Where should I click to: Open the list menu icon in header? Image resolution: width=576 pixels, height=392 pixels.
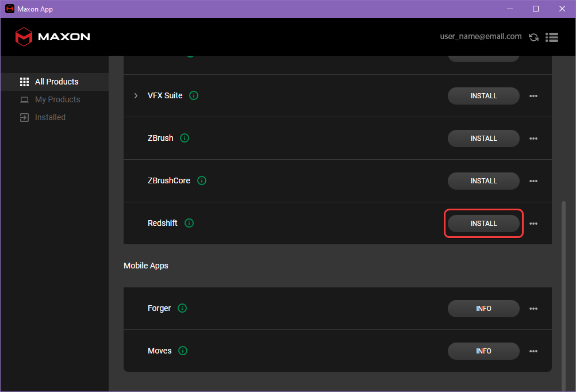click(552, 37)
